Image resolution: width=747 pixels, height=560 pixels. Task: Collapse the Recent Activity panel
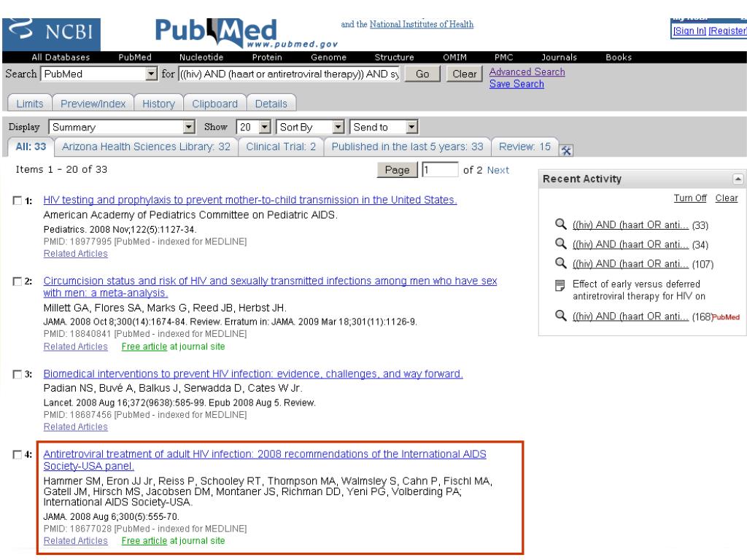coord(738,179)
